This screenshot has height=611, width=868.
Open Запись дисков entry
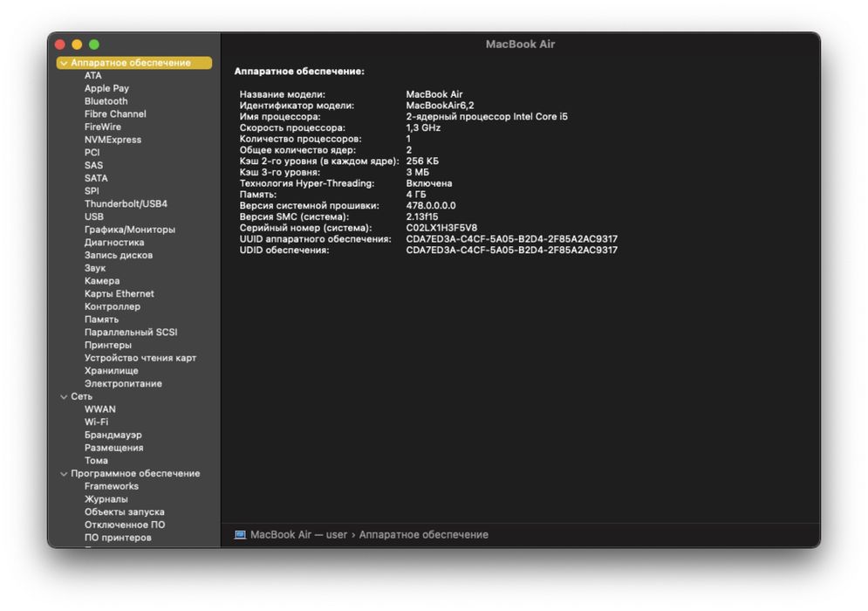(x=119, y=255)
